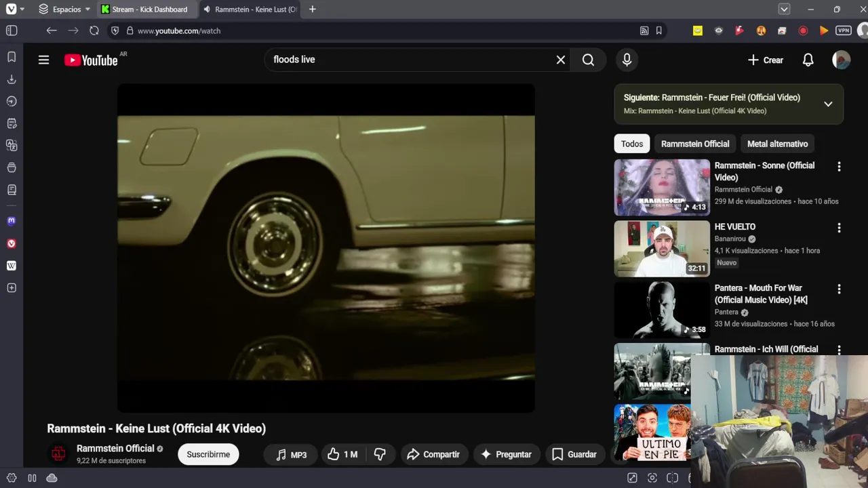Open tracker shield site info
Image resolution: width=868 pixels, height=488 pixels.
pyautogui.click(x=115, y=30)
